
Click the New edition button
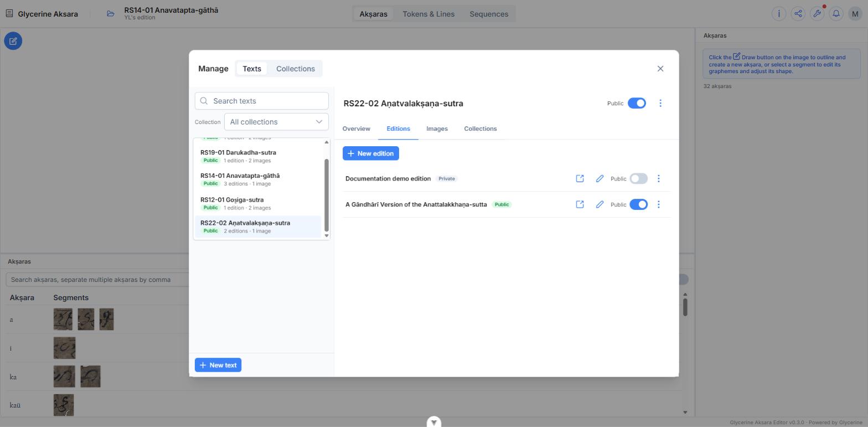click(x=370, y=153)
